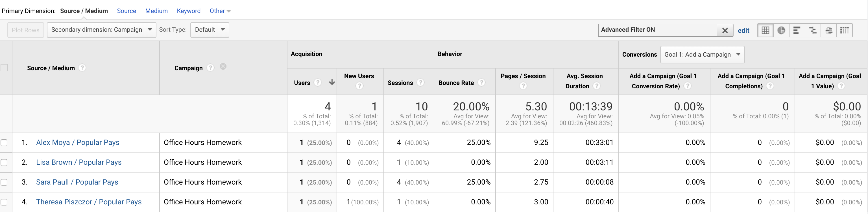Viewport: 868px width, 214px height.
Task: Remove the Campaign secondary dimension column
Action: click(223, 67)
